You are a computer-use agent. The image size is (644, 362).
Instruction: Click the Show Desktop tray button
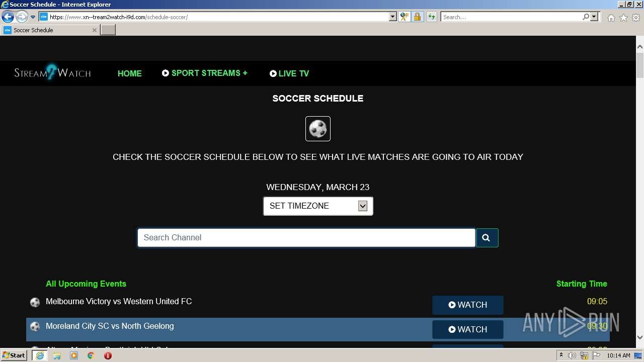point(638,355)
